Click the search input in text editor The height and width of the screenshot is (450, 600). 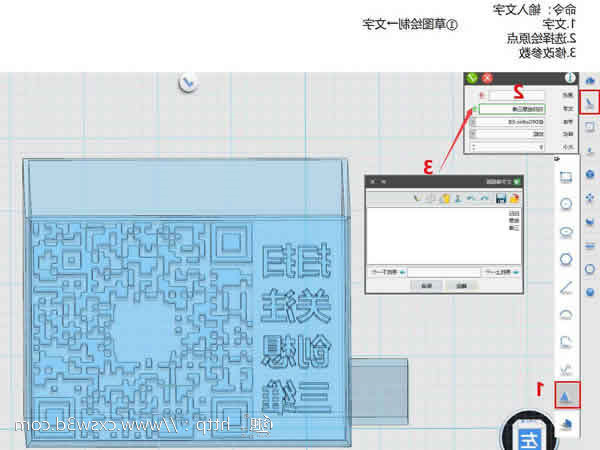point(444,272)
